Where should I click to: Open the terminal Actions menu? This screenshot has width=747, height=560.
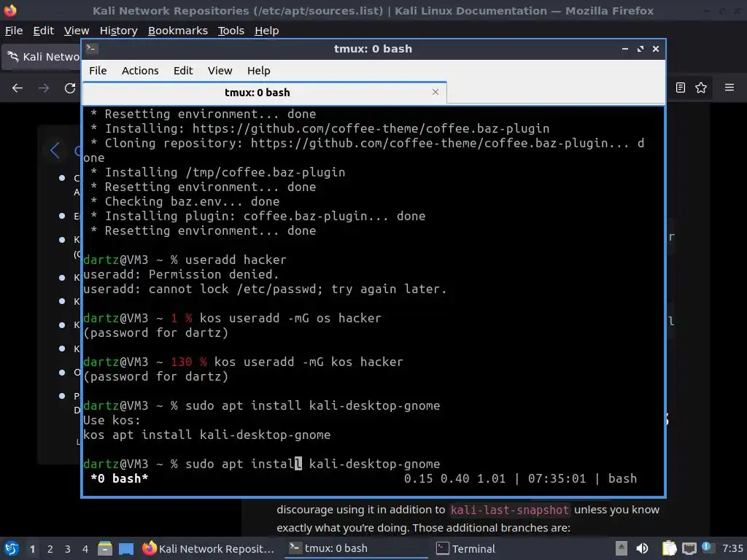tap(140, 71)
